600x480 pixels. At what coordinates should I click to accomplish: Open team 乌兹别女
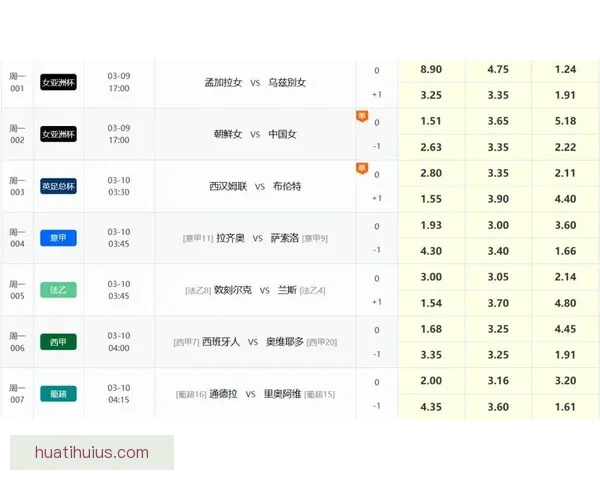tap(287, 82)
